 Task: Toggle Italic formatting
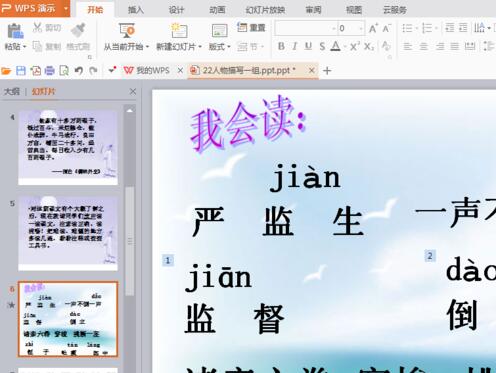coord(295,46)
